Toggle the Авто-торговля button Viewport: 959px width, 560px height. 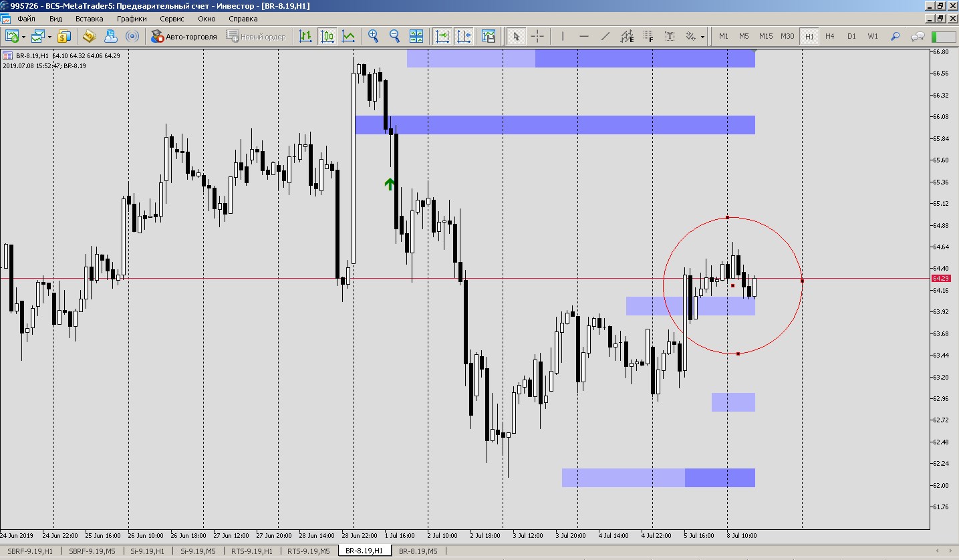(184, 36)
